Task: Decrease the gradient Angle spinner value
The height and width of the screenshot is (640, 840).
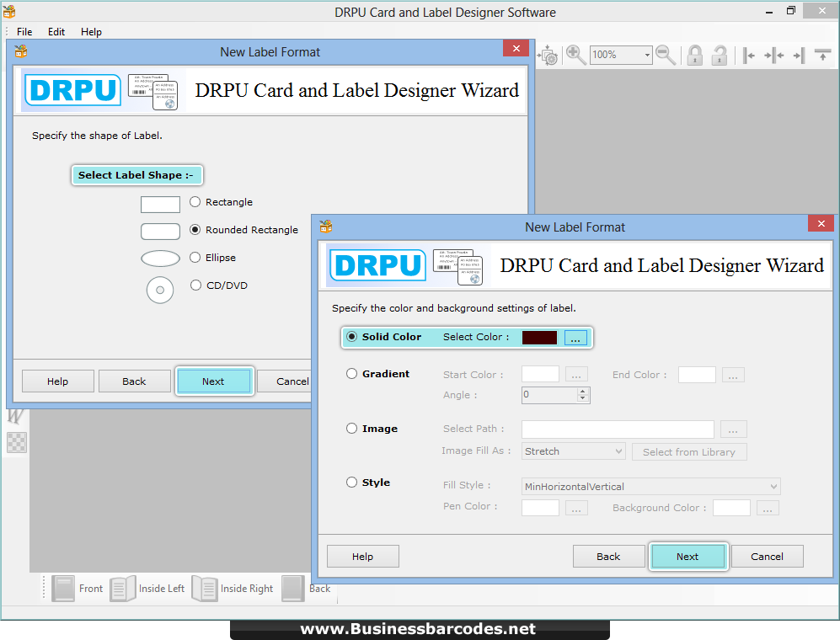Action: pos(583,399)
